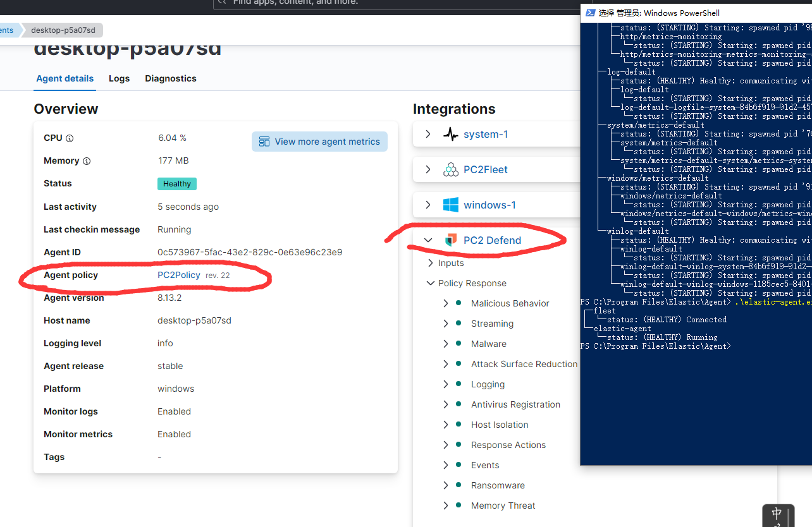Click the agent version value 8.13.2
Image resolution: width=812 pixels, height=527 pixels.
point(169,298)
